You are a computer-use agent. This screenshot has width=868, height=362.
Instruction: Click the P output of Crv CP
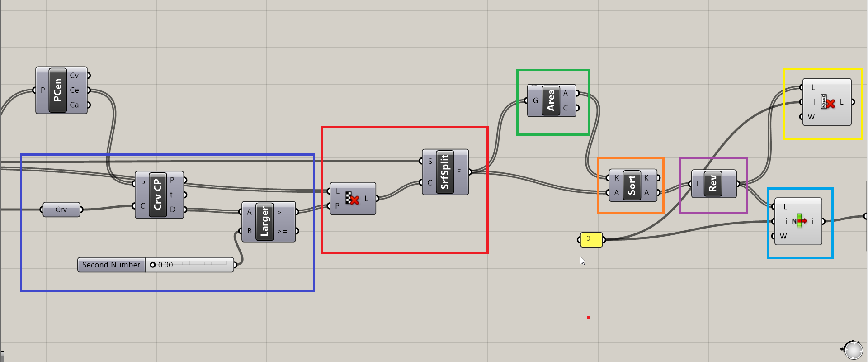[x=172, y=180]
